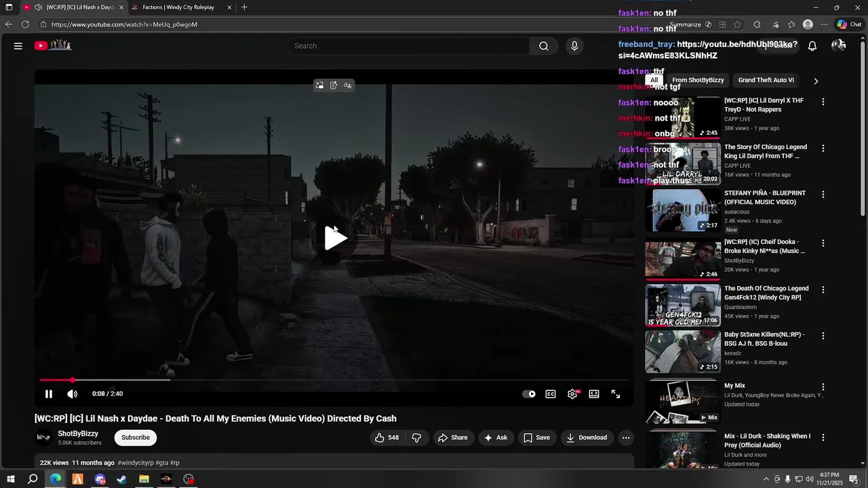Subscribe to ShotByBizzy
868x488 pixels.
pyautogui.click(x=136, y=438)
